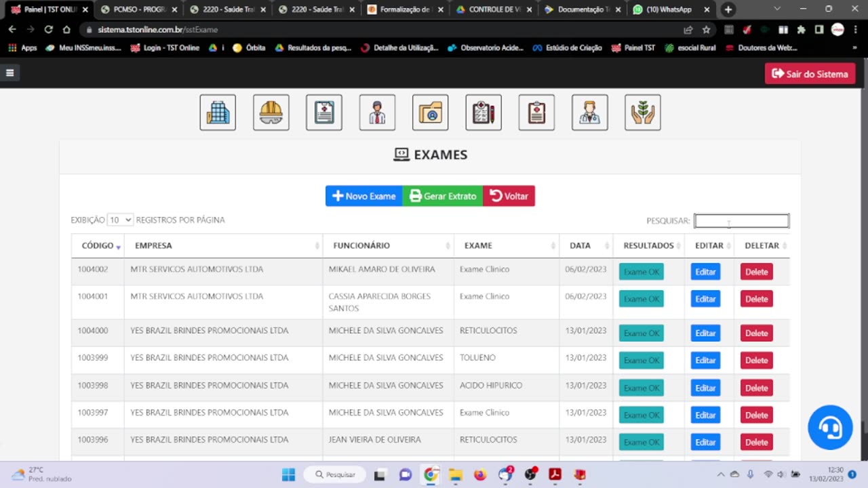The height and width of the screenshot is (488, 868).
Task: Click the Gerar Extrato button
Action: pos(443,196)
